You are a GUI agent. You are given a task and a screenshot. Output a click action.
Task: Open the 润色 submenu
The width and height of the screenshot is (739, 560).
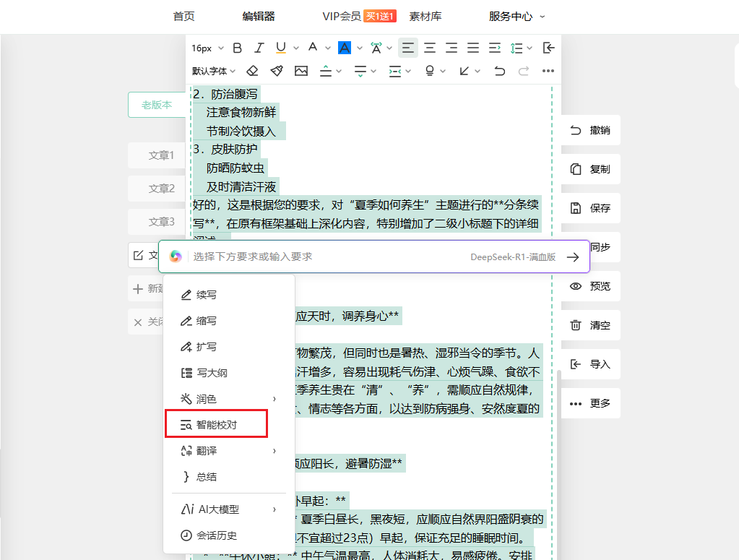click(x=228, y=400)
